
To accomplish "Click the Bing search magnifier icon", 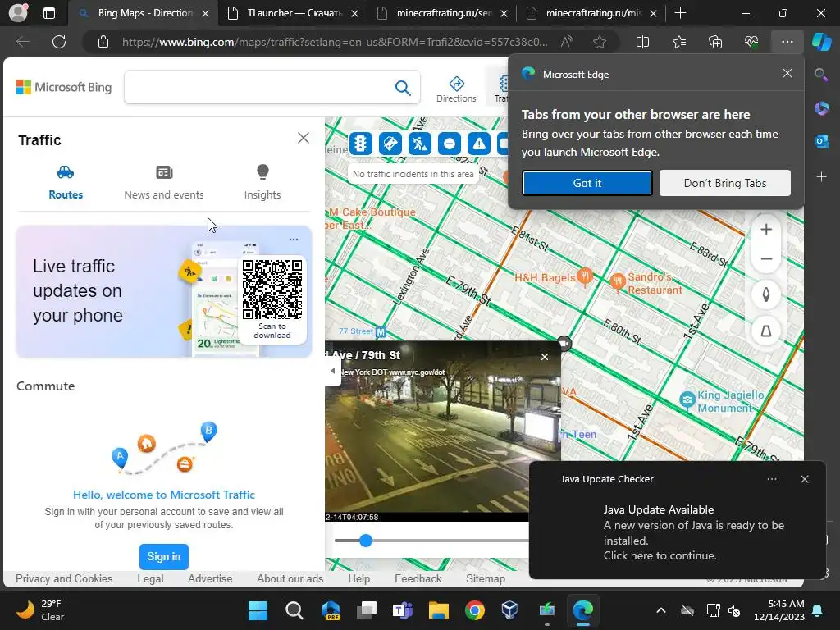I will click(x=403, y=87).
